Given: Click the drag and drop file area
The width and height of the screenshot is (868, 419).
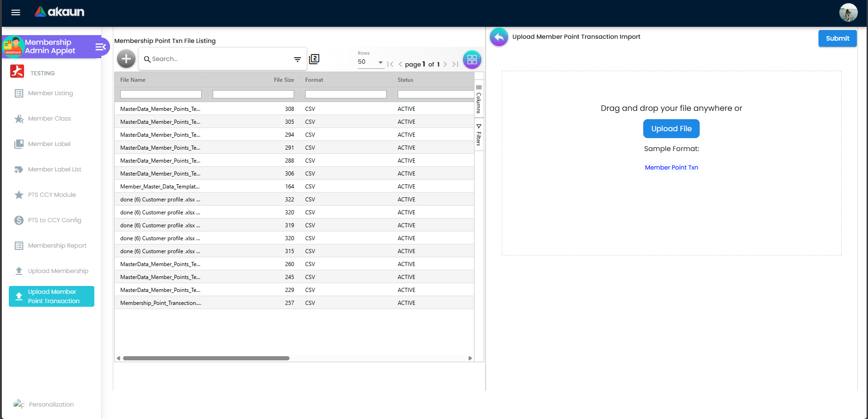Looking at the screenshot, I should coord(671,163).
